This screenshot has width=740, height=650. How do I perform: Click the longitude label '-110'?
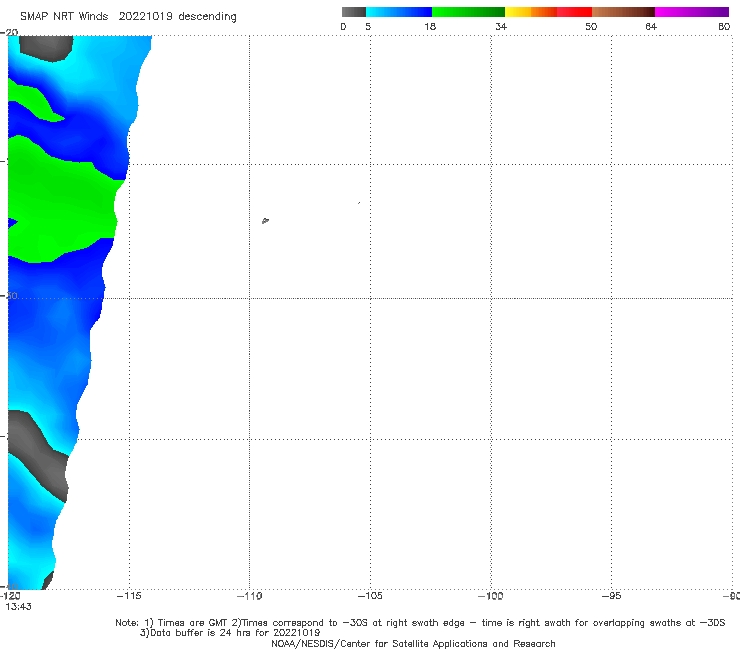[x=250, y=596]
